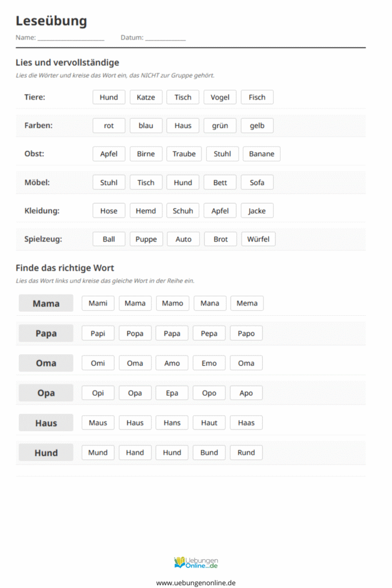
Task: Select 'Stuhl' in the Obst row
Action: tap(222, 154)
